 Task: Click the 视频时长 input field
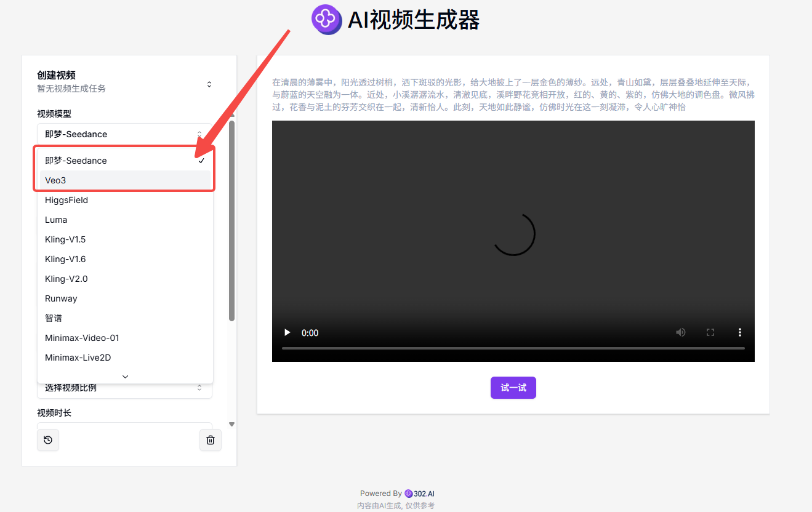[x=124, y=425]
